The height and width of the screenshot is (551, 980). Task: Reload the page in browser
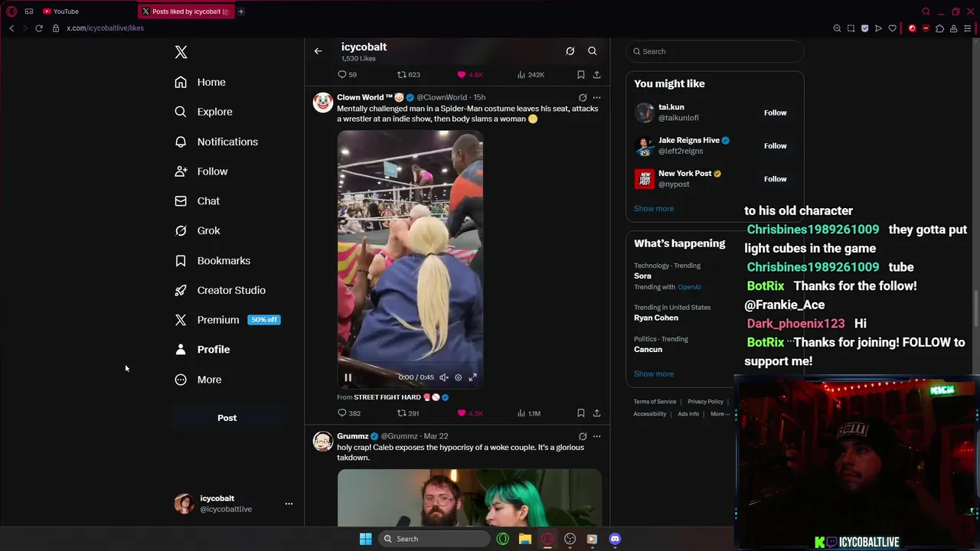tap(38, 28)
